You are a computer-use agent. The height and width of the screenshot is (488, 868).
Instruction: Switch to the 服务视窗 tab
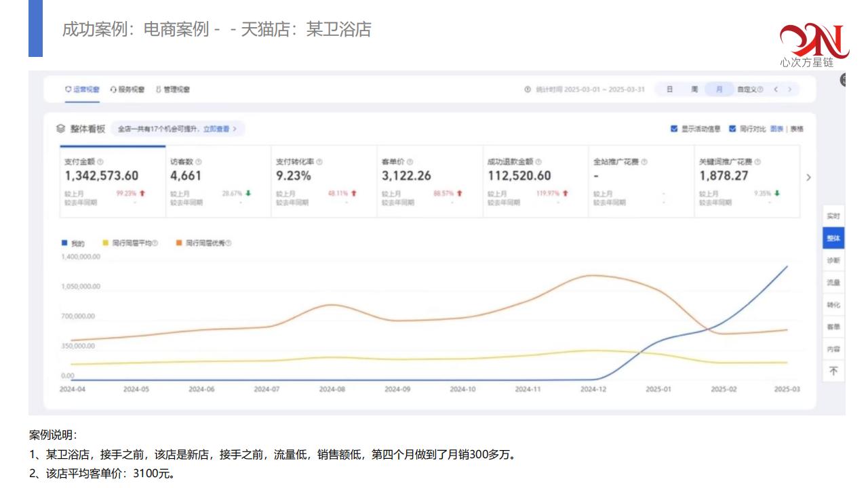[127, 89]
